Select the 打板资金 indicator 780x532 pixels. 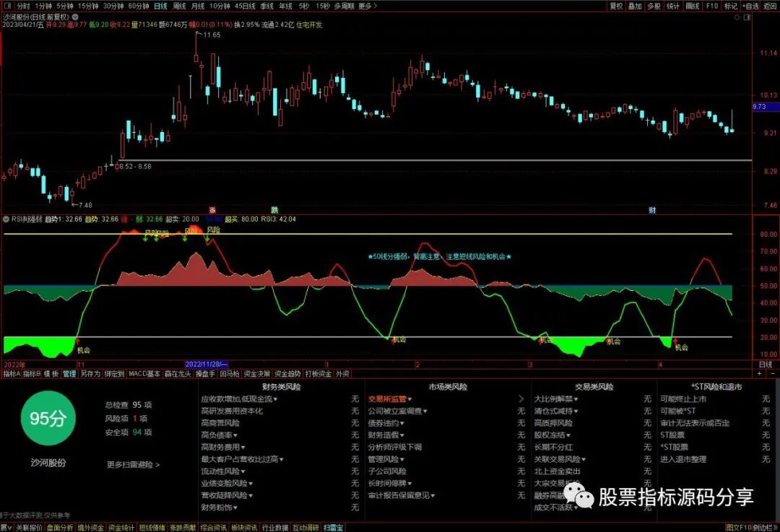coord(318,373)
